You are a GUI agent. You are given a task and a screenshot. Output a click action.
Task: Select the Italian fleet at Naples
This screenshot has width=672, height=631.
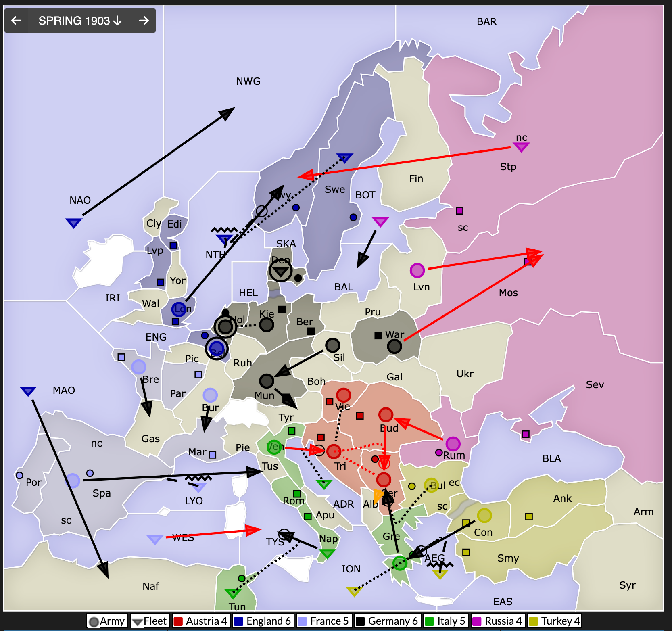[327, 554]
